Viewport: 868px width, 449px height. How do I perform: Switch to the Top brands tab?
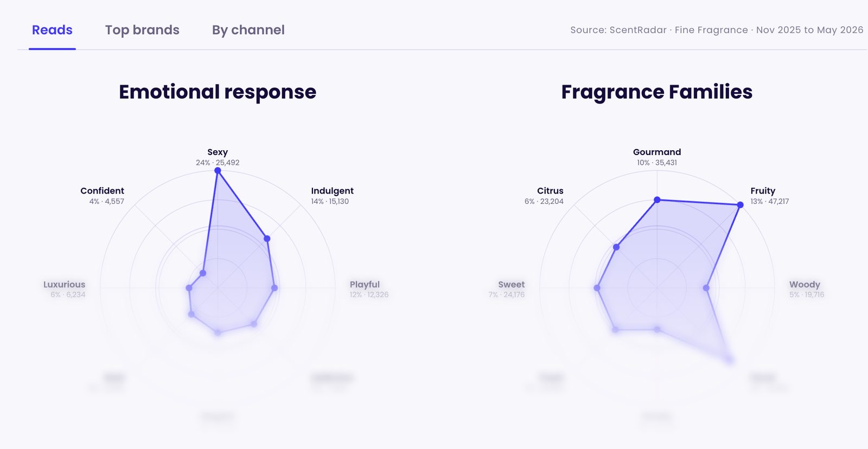point(142,30)
